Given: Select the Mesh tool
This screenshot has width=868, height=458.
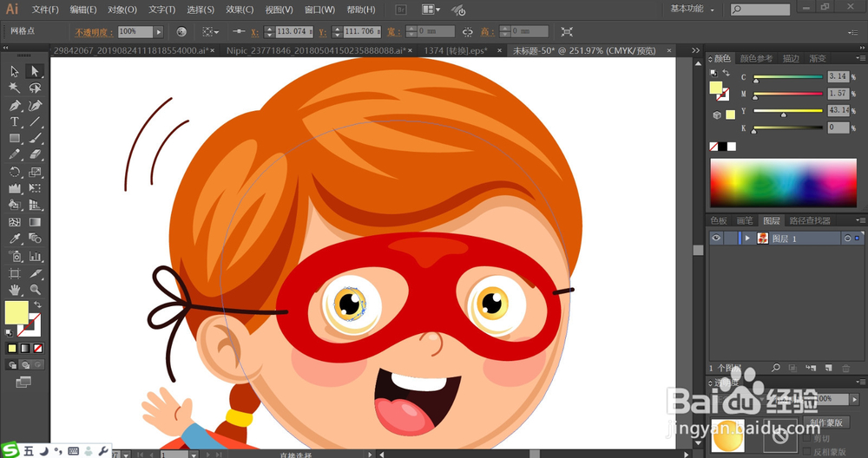Looking at the screenshot, I should 15,222.
